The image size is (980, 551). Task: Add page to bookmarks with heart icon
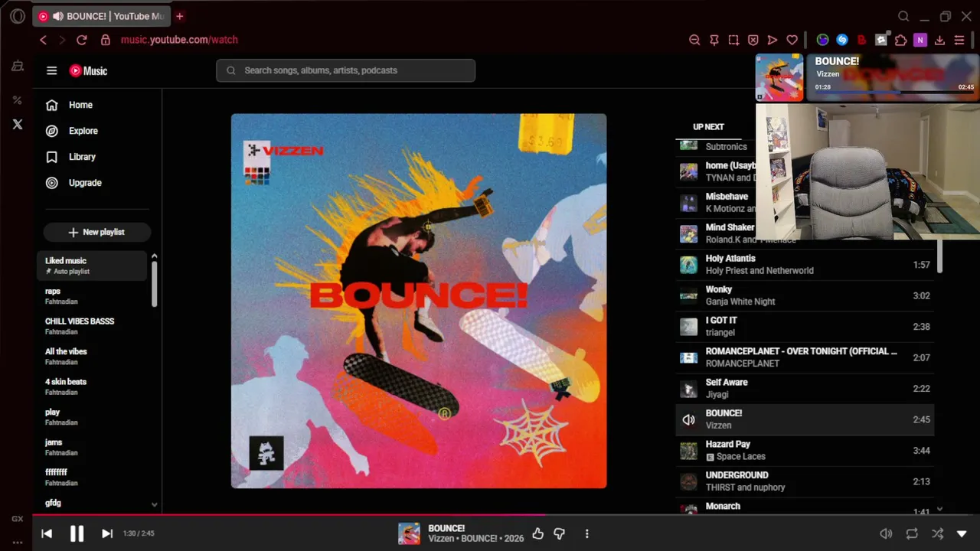tap(792, 40)
